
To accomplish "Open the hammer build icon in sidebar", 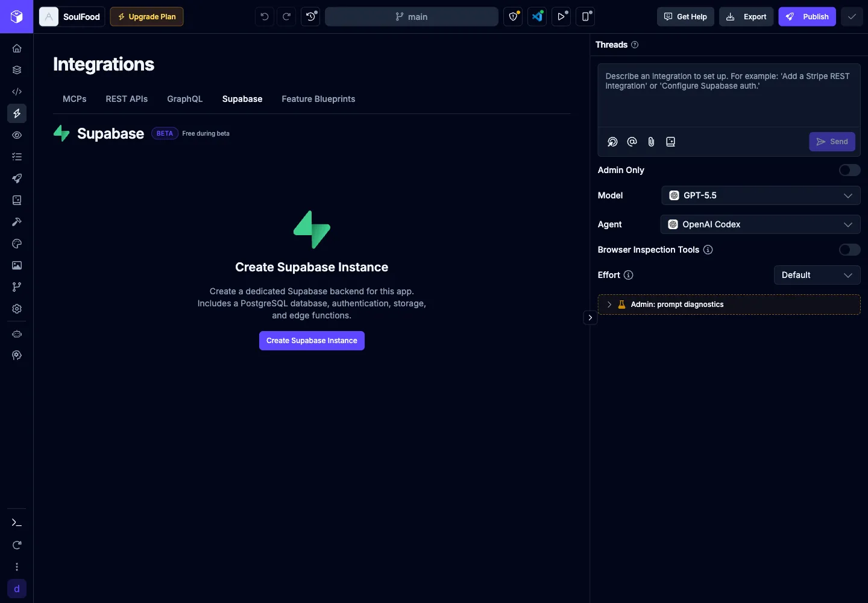I will (x=17, y=222).
